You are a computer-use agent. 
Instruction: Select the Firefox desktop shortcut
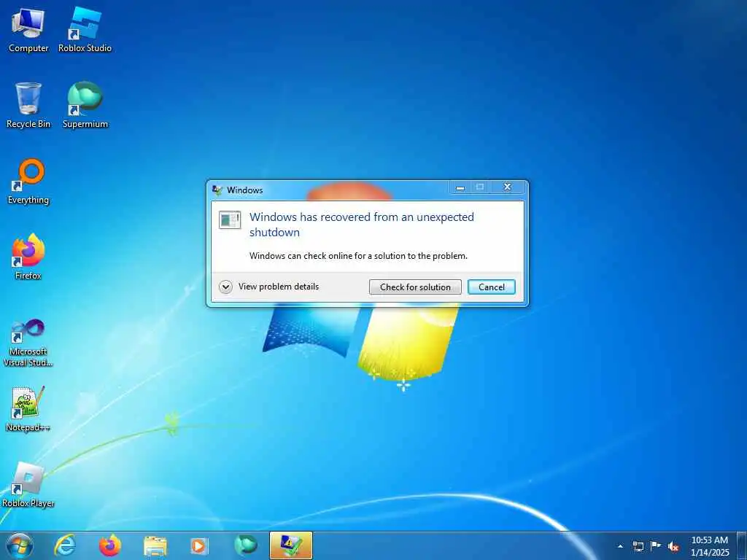(x=28, y=257)
